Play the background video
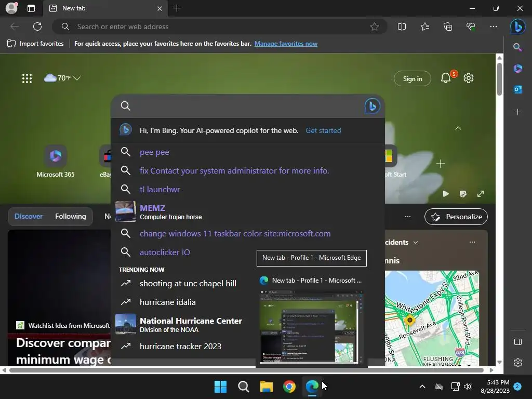Image resolution: width=532 pixels, height=399 pixels. pyautogui.click(x=446, y=194)
